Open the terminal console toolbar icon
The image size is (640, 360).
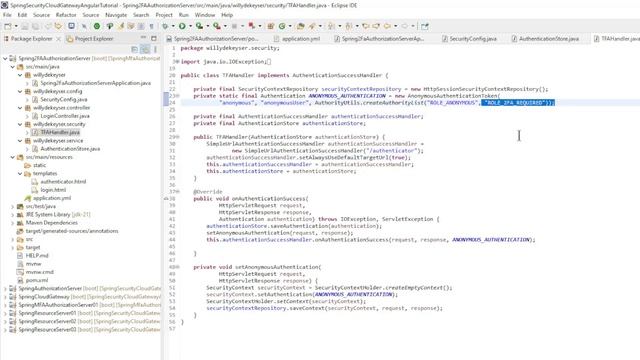point(71,26)
